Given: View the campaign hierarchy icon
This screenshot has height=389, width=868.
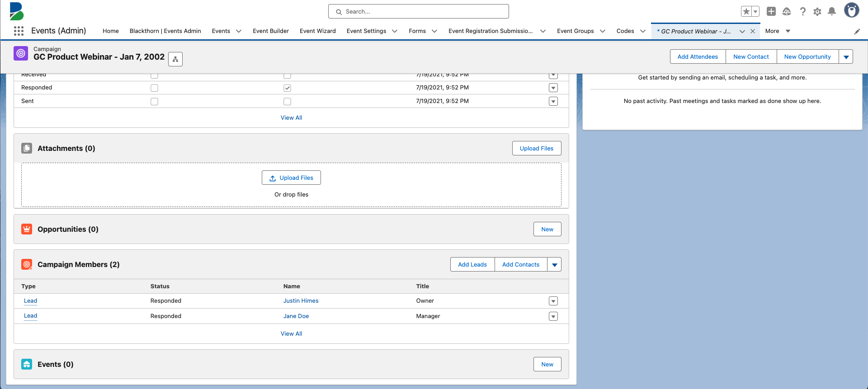Looking at the screenshot, I should 175,59.
